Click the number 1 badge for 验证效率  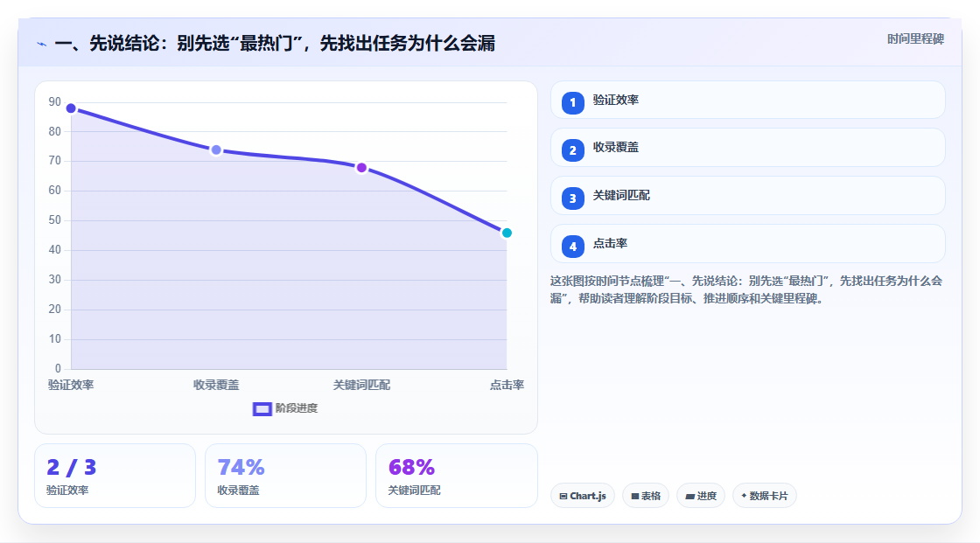(x=572, y=102)
